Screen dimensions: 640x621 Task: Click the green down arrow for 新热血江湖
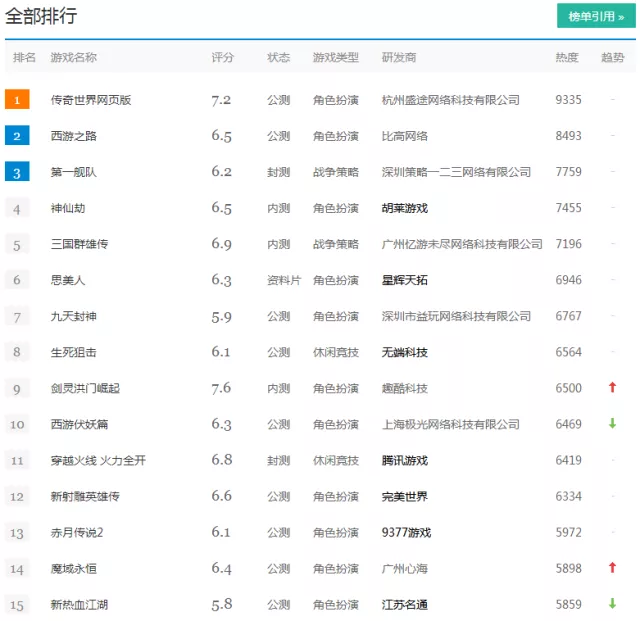[612, 603]
